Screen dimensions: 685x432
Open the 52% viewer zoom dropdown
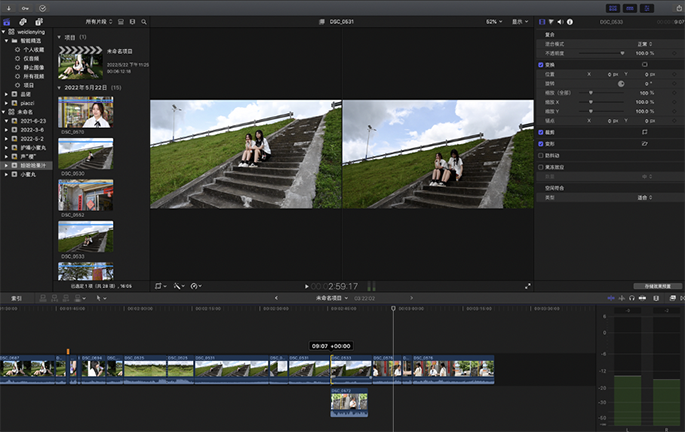(x=493, y=21)
